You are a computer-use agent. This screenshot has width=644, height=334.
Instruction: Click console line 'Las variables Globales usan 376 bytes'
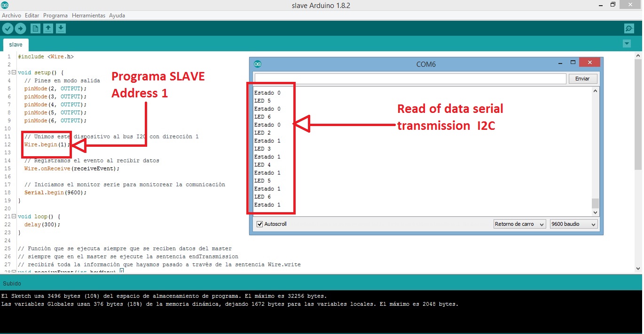(230, 304)
